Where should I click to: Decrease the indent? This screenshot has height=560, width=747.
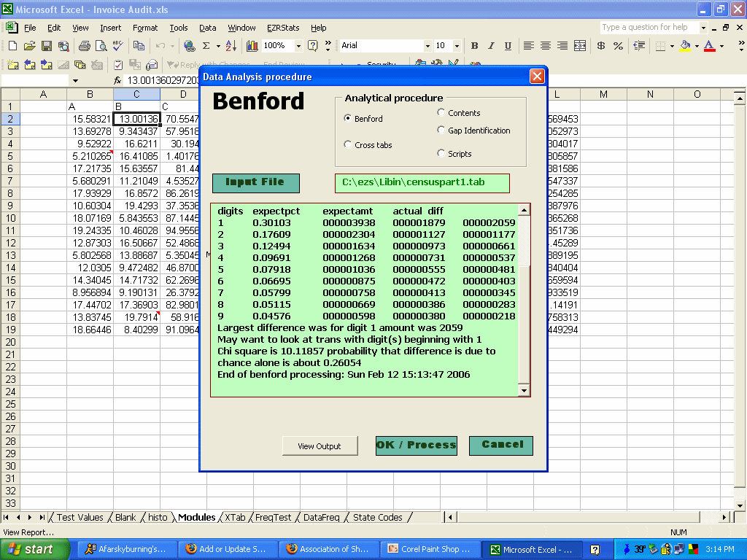pos(639,46)
